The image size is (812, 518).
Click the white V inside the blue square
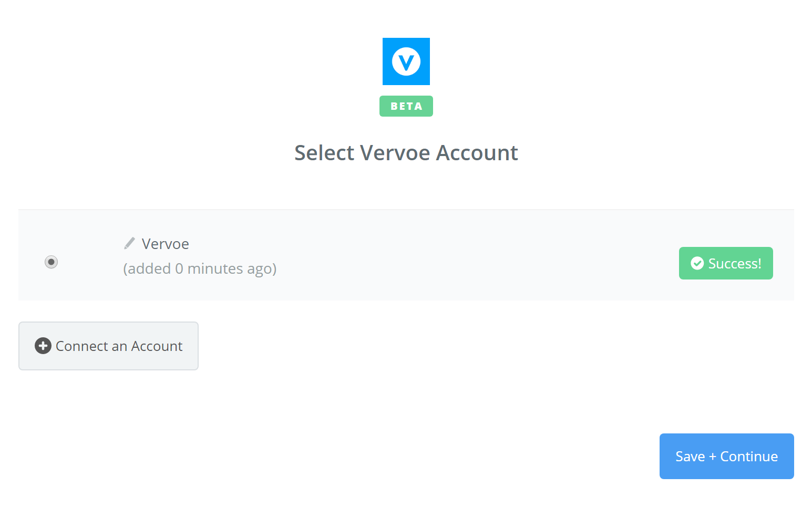point(406,61)
